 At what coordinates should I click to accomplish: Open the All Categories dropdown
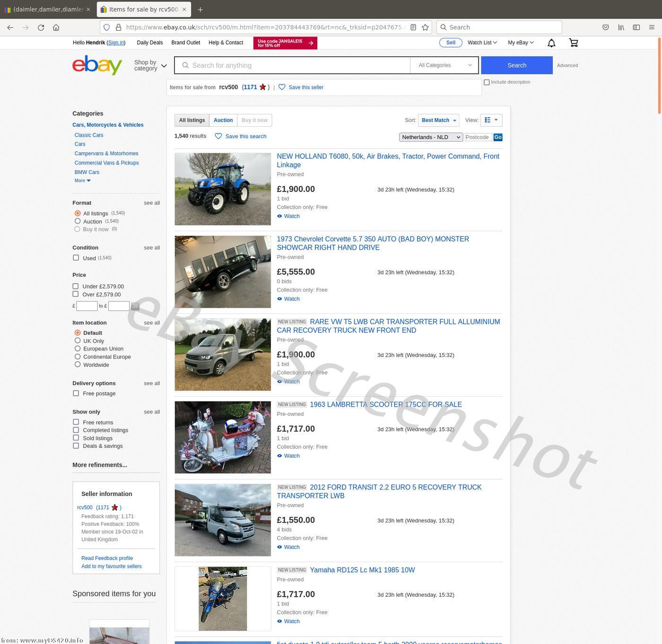pyautogui.click(x=444, y=65)
